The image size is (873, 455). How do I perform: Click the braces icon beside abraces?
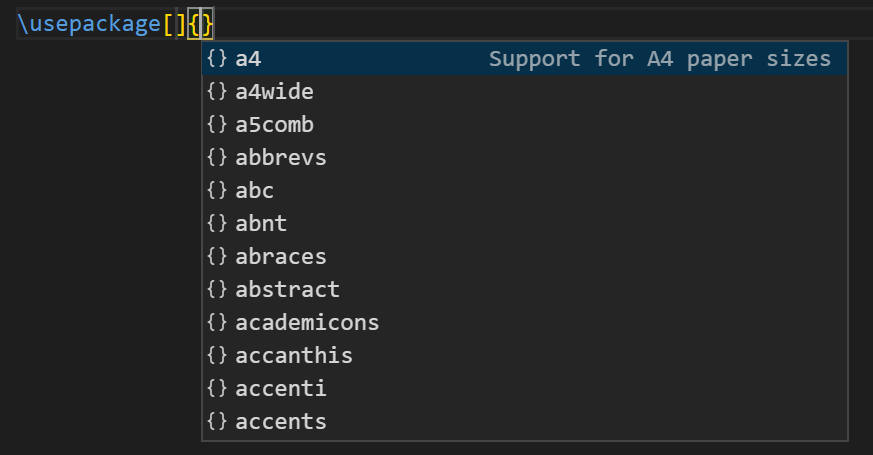tap(217, 257)
